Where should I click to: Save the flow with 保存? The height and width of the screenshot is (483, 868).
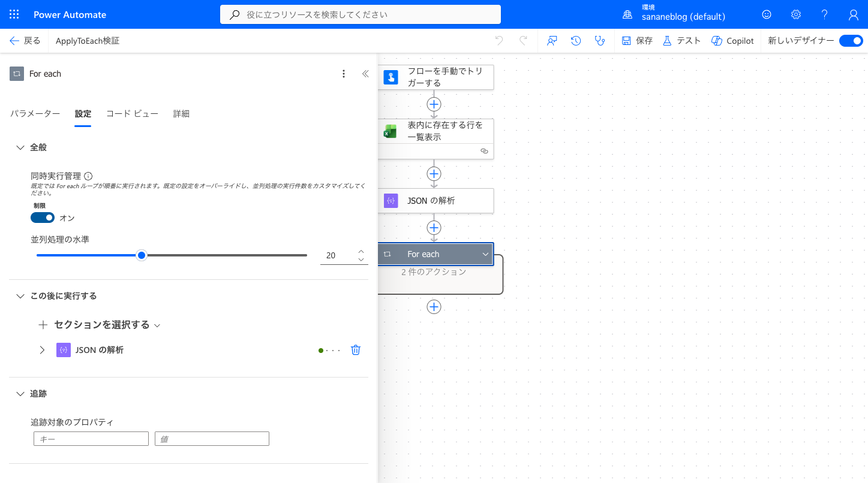point(637,41)
